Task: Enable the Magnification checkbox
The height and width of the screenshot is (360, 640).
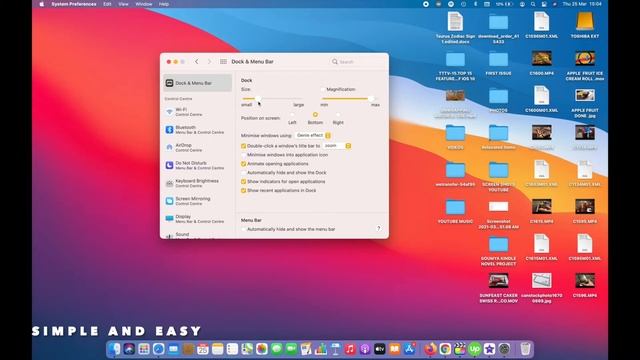Action: tap(323, 89)
